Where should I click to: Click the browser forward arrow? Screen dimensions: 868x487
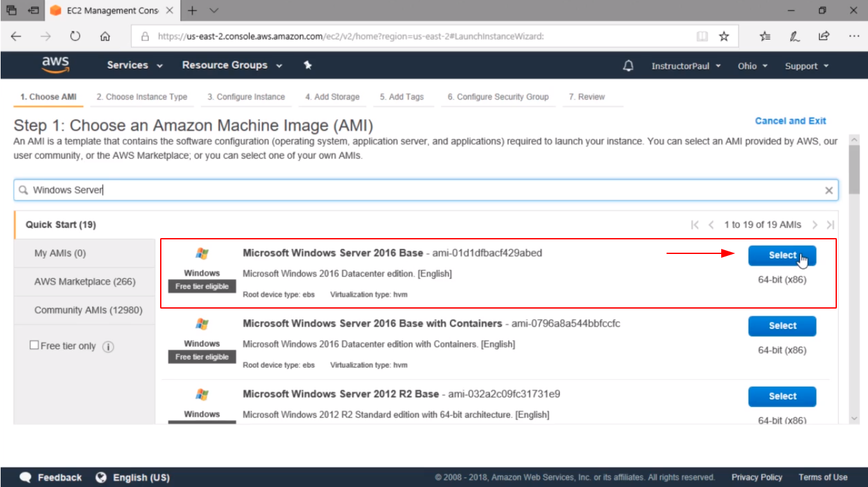(x=45, y=36)
